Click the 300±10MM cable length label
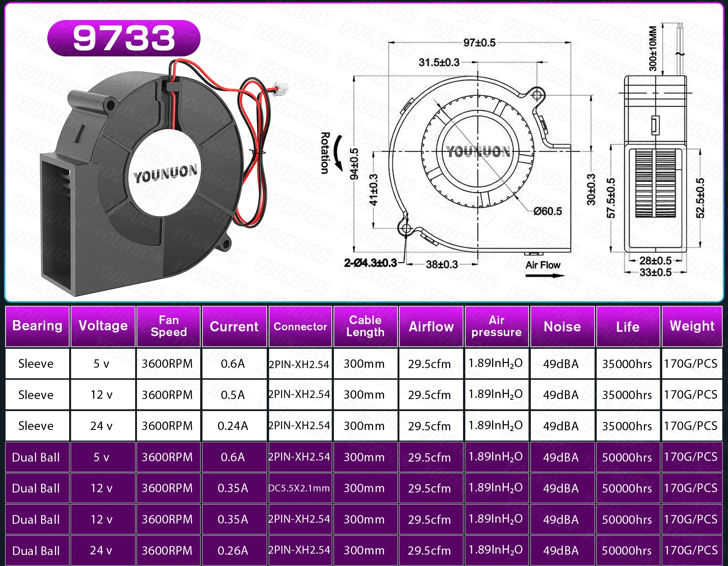The height and width of the screenshot is (566, 728). pos(653,48)
